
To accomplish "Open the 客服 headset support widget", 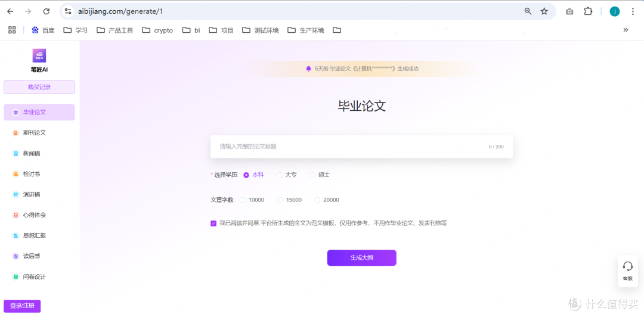I will click(627, 271).
